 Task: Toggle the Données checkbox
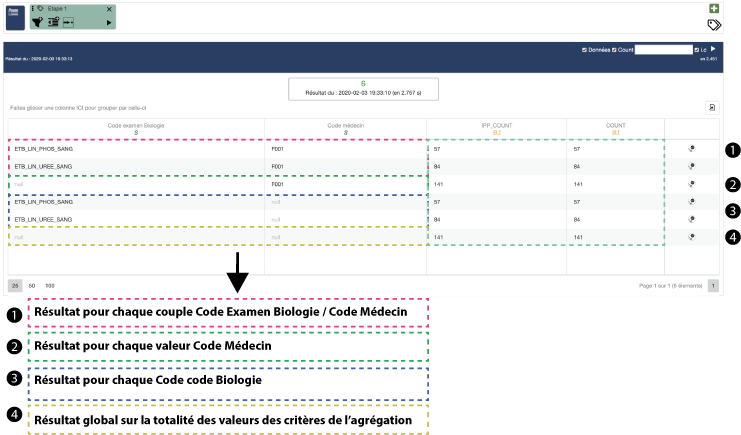584,49
